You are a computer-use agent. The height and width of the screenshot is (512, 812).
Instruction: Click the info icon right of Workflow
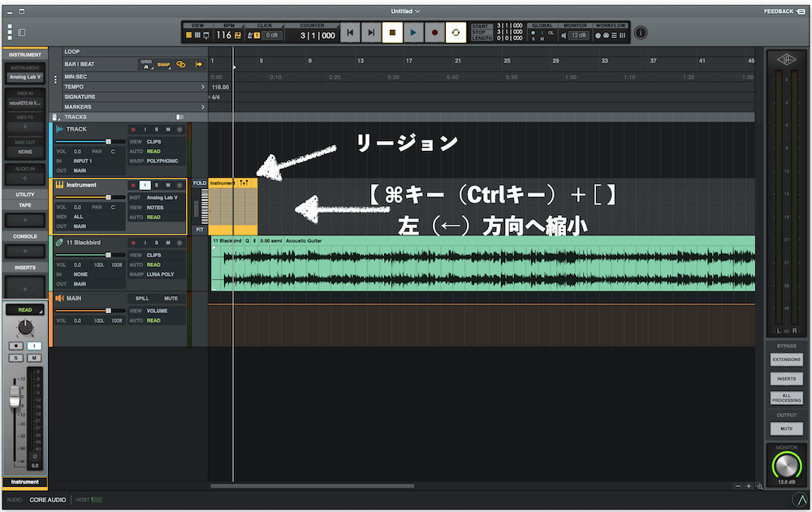pos(641,33)
